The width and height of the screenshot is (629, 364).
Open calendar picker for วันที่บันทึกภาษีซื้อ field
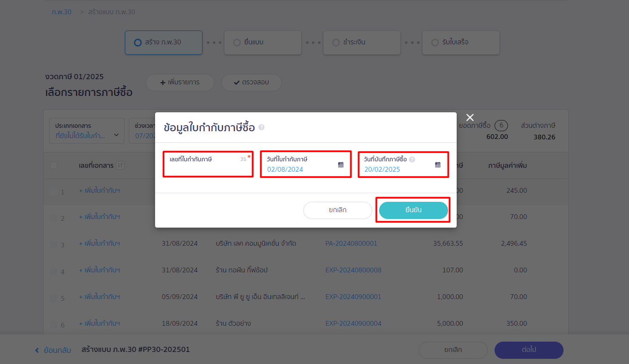[438, 164]
